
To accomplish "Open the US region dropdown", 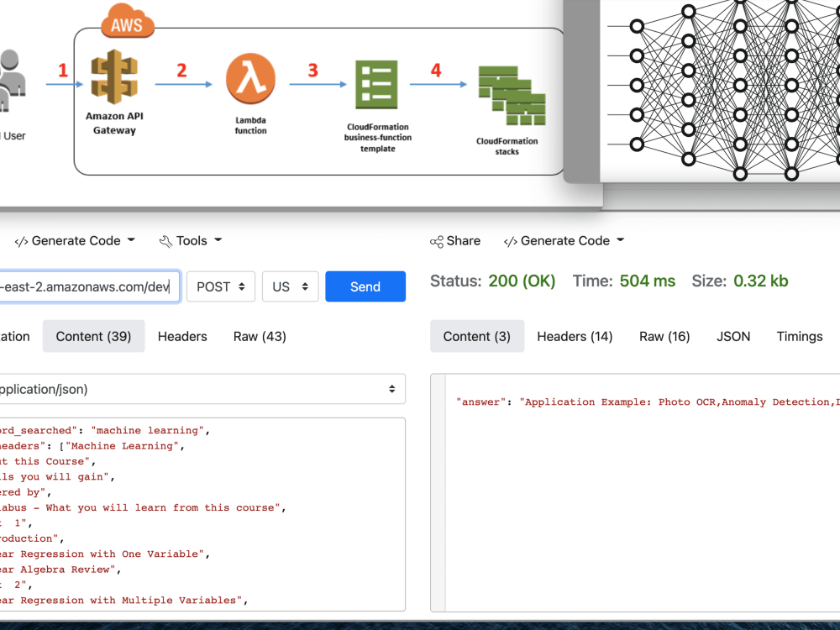I will click(x=291, y=286).
